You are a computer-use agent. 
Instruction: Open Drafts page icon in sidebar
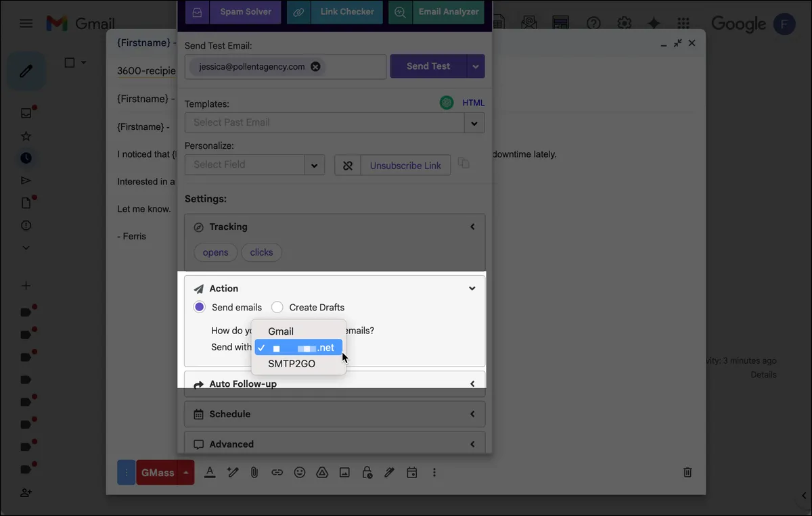click(x=26, y=203)
